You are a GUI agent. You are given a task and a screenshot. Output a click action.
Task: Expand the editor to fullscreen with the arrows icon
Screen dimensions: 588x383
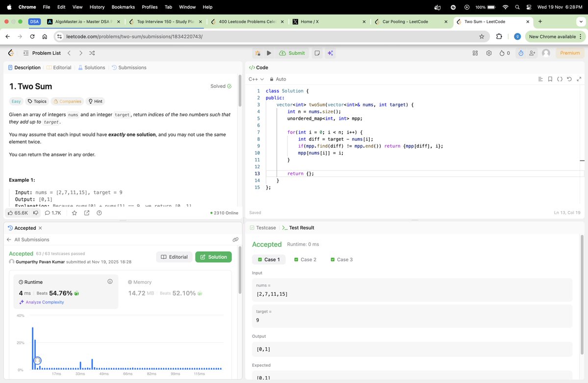coord(579,79)
